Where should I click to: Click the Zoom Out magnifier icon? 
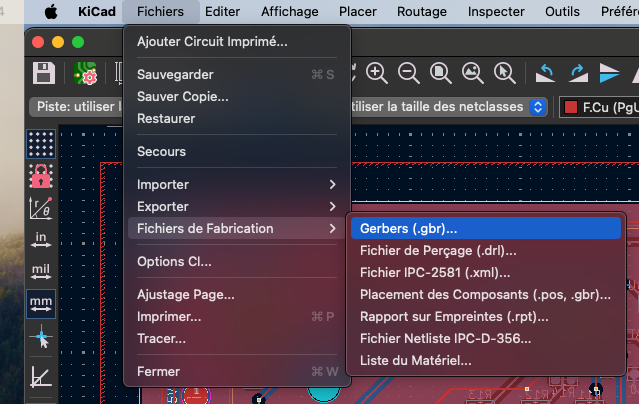408,73
